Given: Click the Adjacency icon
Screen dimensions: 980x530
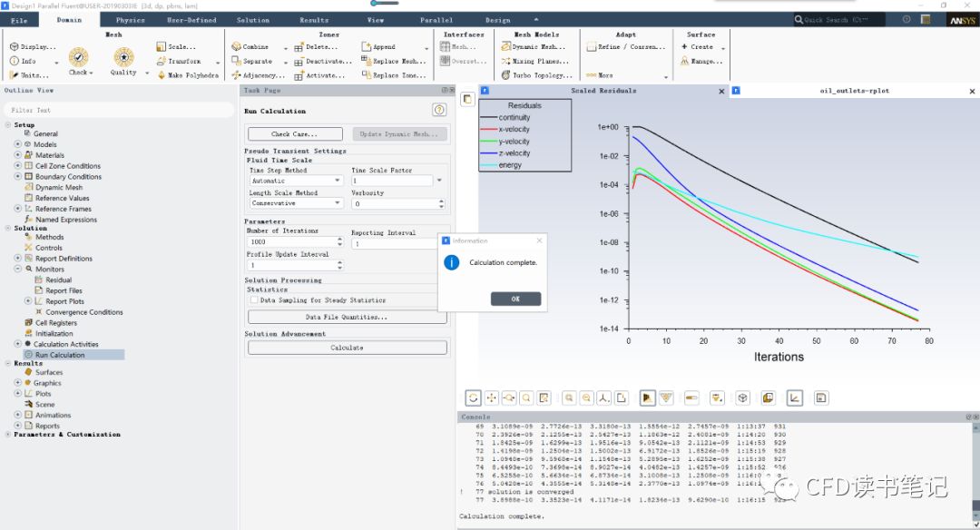Looking at the screenshot, I should click(x=236, y=75).
